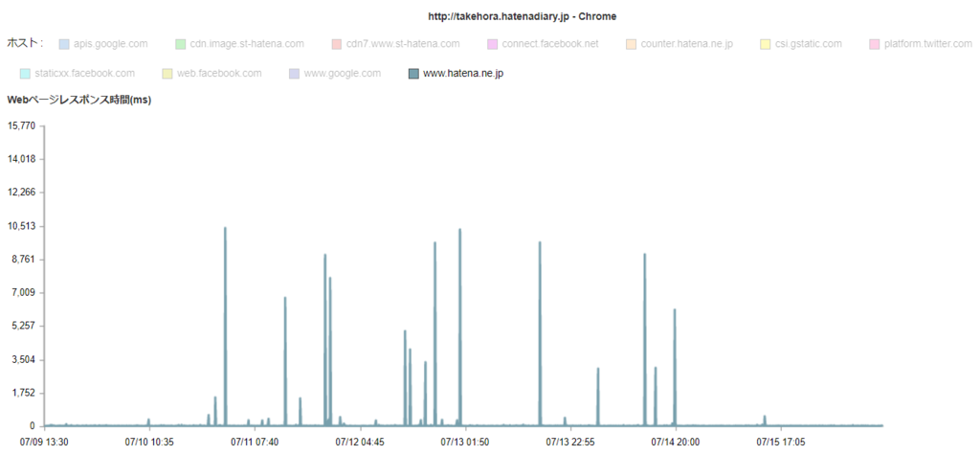Show the platform.twitter.com host series
Viewport: 980px width, 455px height.
[x=928, y=44]
